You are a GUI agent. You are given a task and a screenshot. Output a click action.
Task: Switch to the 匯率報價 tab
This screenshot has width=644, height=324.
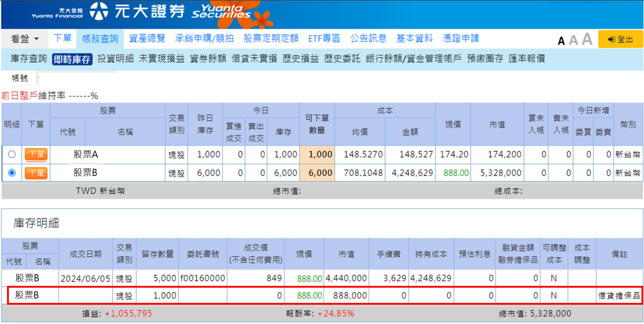(527, 59)
